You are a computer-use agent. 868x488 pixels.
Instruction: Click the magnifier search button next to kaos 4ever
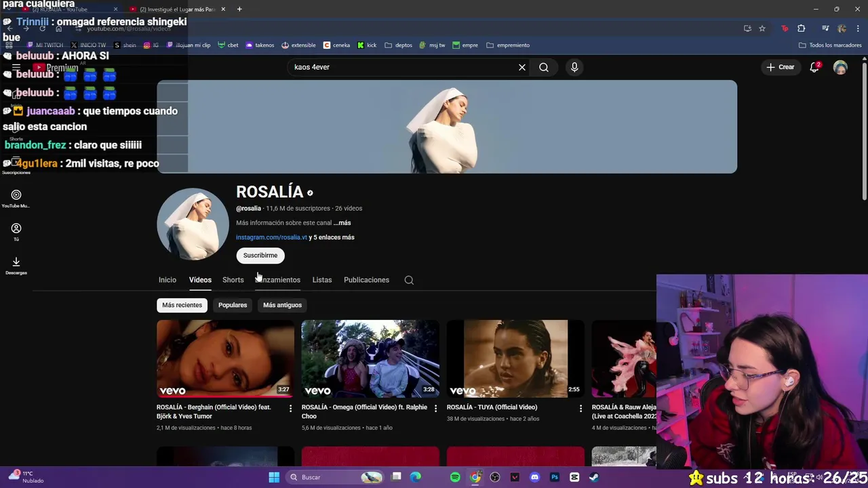[544, 67]
